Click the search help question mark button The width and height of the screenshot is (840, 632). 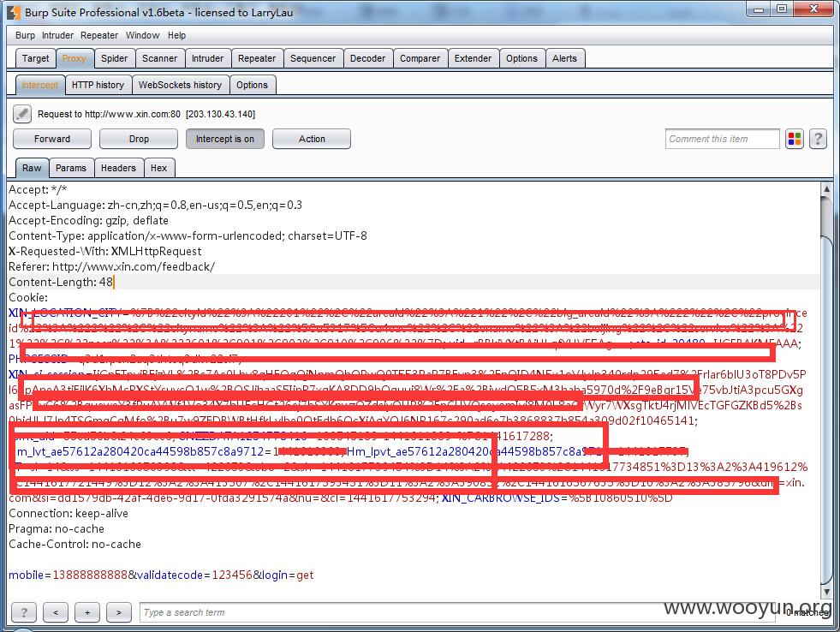[24, 612]
